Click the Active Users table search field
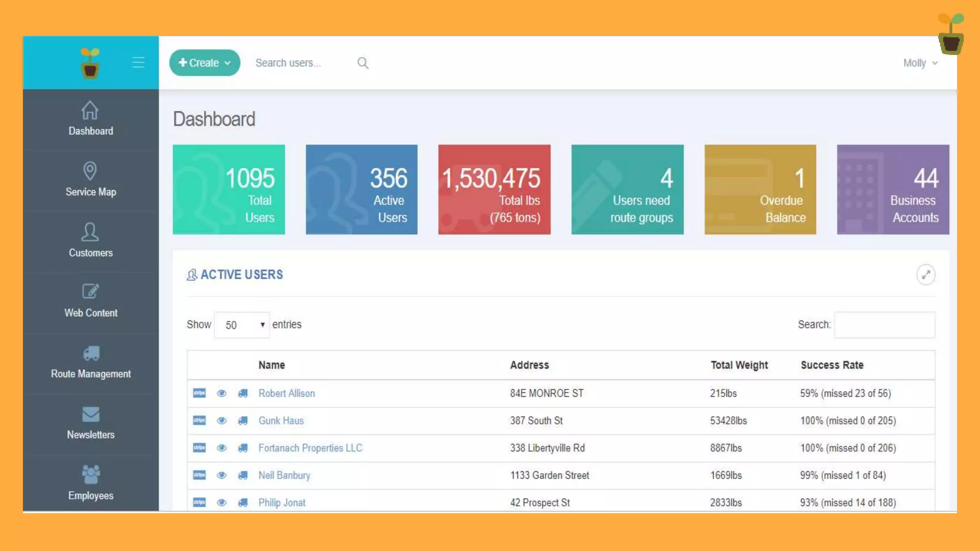The height and width of the screenshot is (551, 980). click(884, 325)
